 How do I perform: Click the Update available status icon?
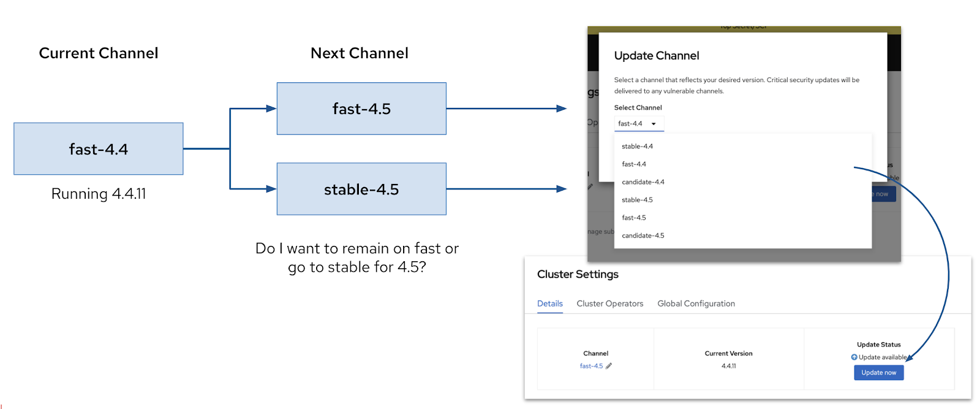tap(854, 357)
